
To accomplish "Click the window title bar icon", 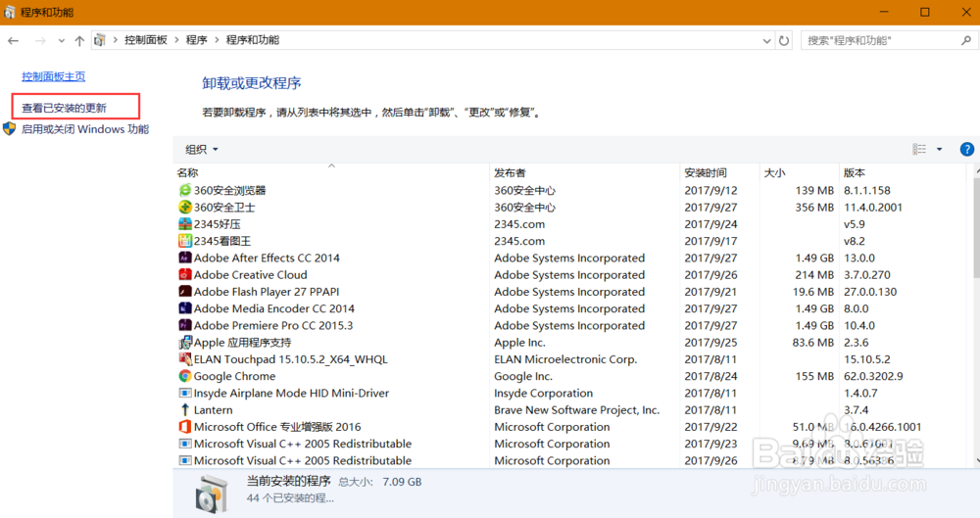I will [10, 12].
